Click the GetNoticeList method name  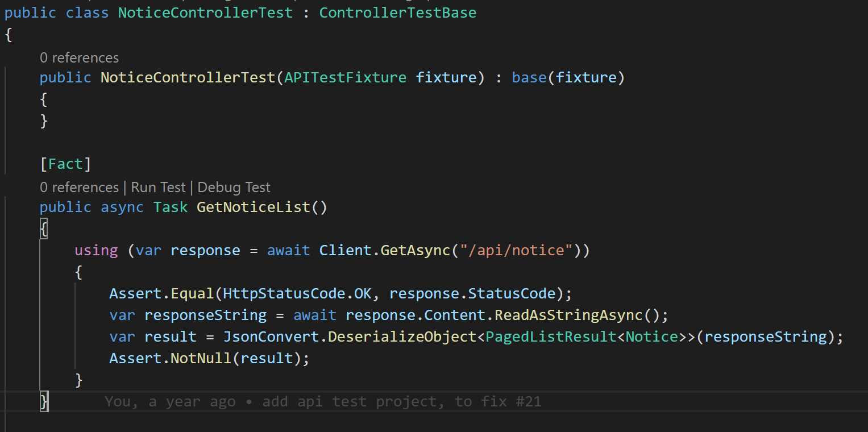coord(254,207)
